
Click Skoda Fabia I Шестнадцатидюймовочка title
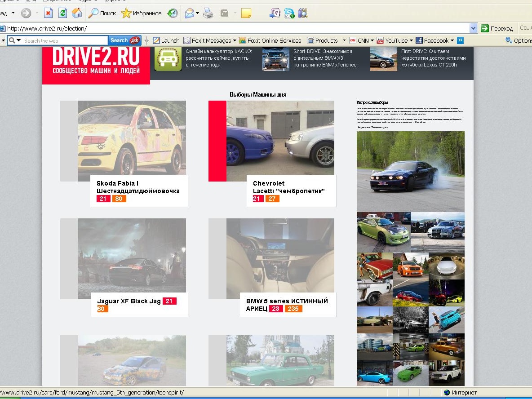click(138, 187)
